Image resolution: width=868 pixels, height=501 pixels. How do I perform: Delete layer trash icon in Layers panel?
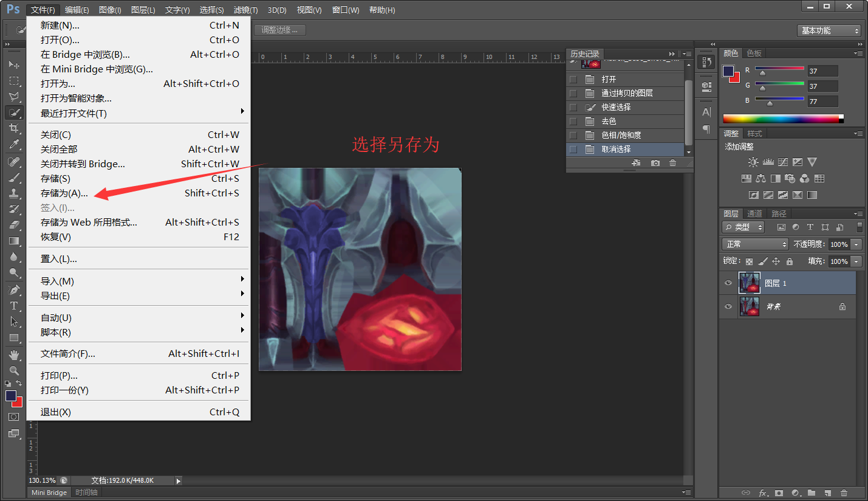[844, 492]
